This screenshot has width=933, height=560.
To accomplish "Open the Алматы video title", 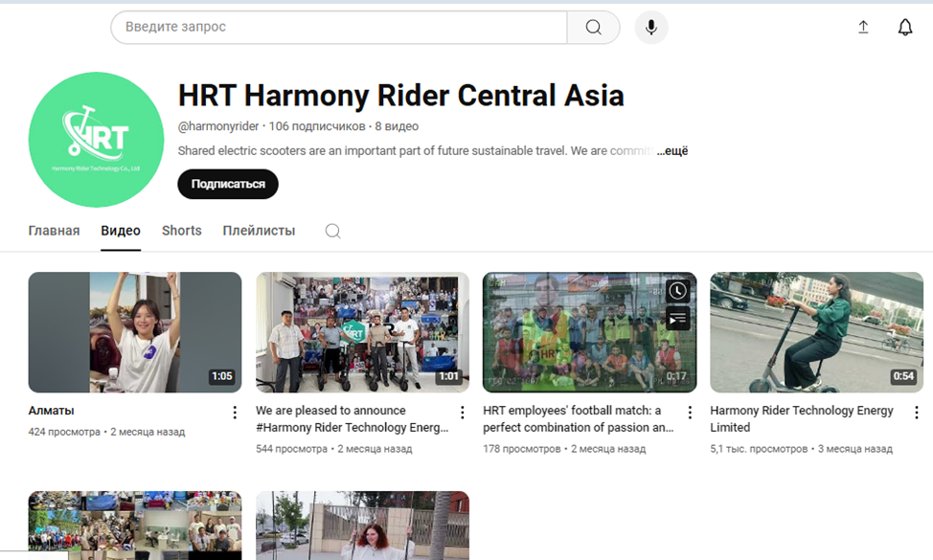I will pyautogui.click(x=51, y=411).
